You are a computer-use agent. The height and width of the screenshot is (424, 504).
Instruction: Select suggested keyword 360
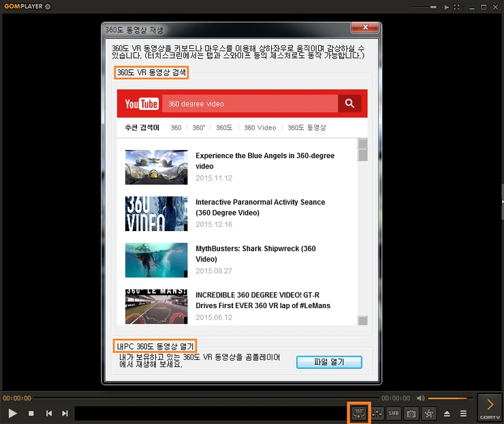(176, 127)
